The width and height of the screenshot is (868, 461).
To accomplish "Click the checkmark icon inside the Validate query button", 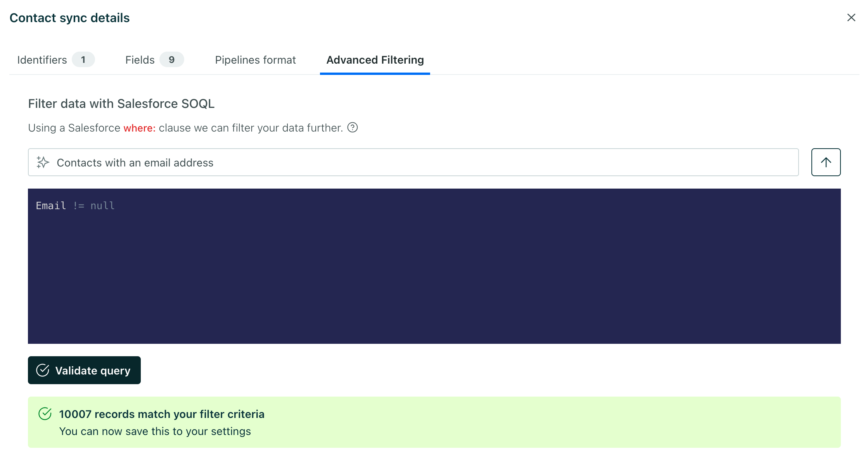I will click(43, 370).
